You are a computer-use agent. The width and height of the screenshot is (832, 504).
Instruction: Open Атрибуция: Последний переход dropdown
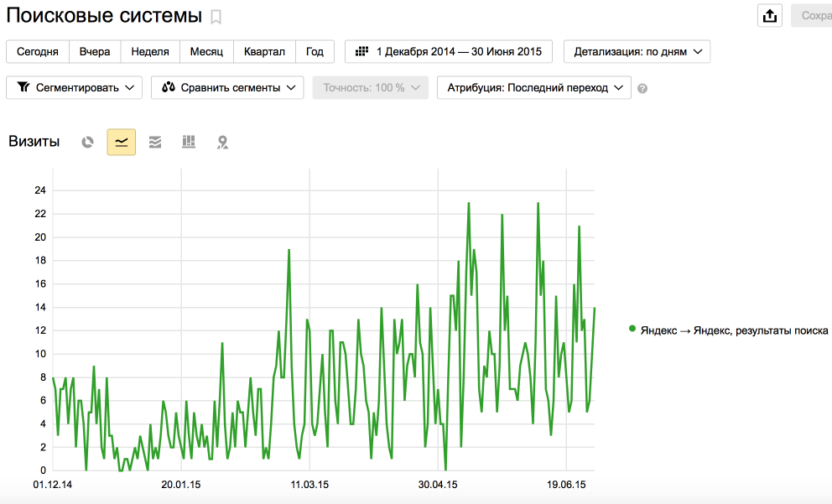(x=533, y=88)
